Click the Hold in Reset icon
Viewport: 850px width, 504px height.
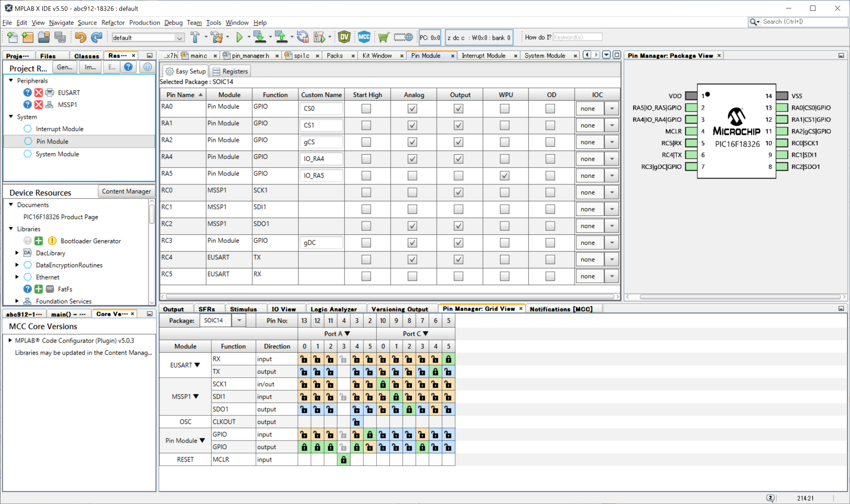[x=303, y=37]
